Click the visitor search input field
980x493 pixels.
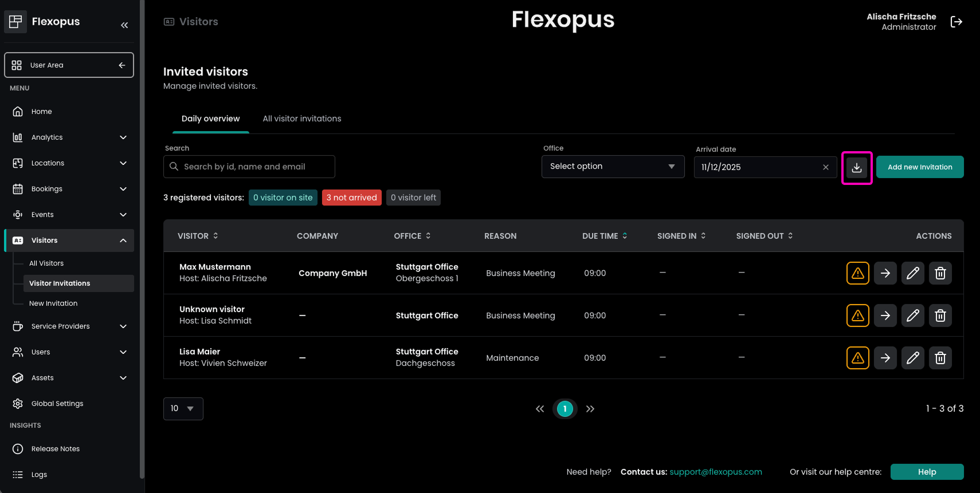coord(249,167)
